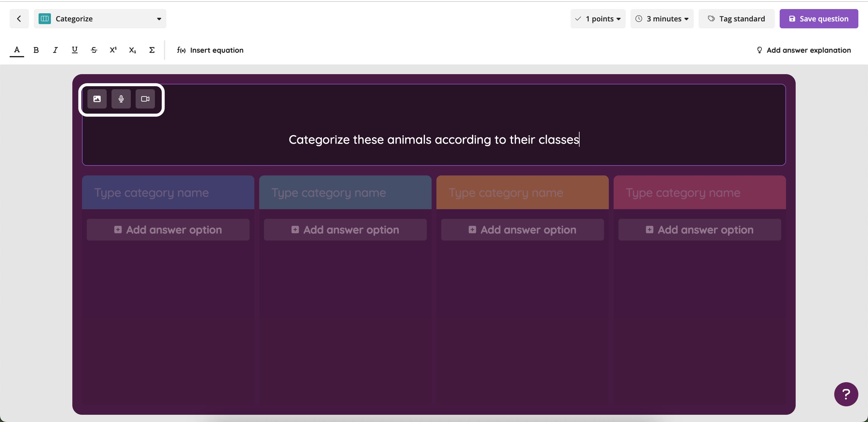Record audio using microphone icon

point(121,99)
